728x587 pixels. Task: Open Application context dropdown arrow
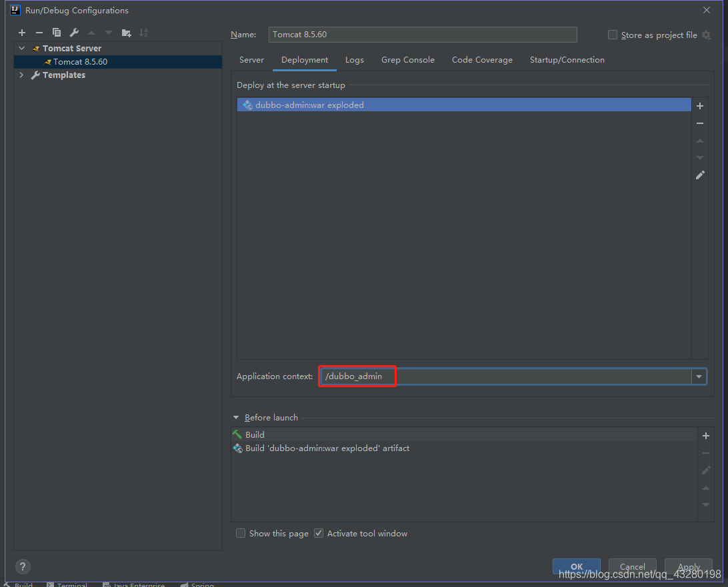pos(699,376)
